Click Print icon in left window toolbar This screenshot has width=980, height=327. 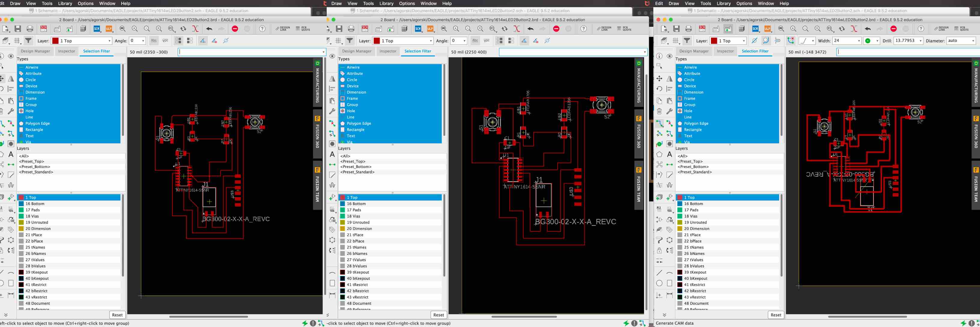coord(30,29)
